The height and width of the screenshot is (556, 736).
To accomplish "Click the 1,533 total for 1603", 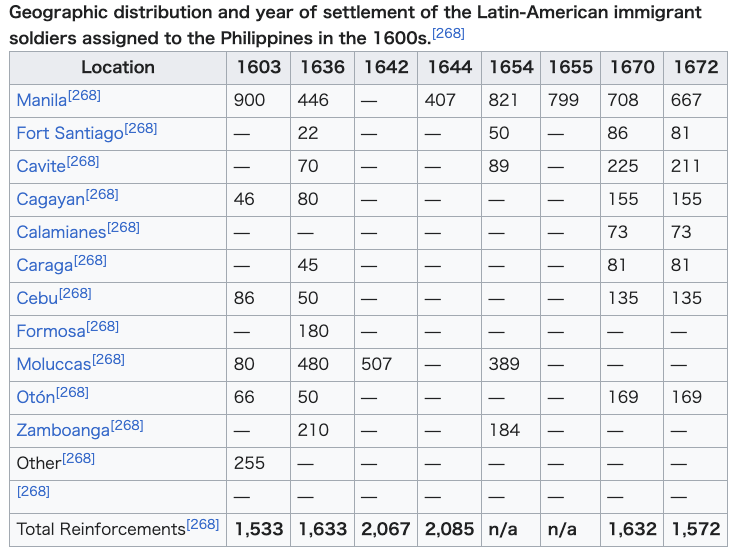I will pyautogui.click(x=259, y=529).
